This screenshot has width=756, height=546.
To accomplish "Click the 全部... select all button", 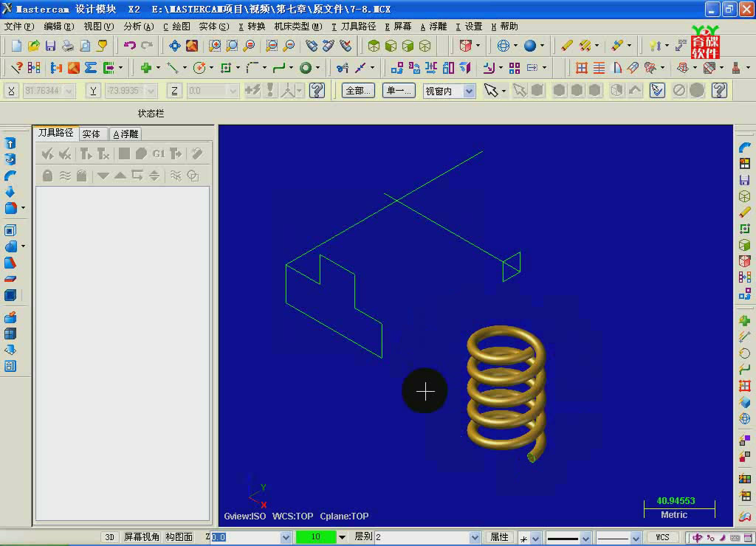I will pyautogui.click(x=358, y=91).
